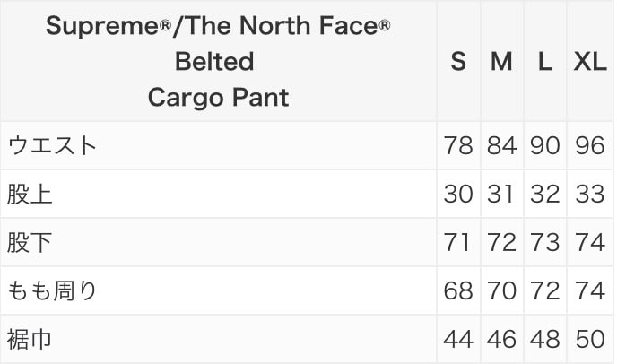Screen dimensions: 617x364
Task: Click the S size column header
Action: (x=458, y=62)
